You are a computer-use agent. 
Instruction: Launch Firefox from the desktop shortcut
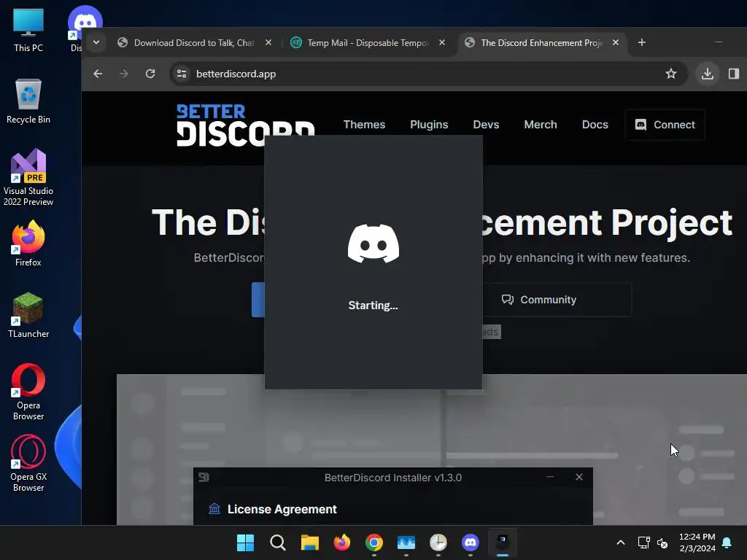(x=28, y=244)
